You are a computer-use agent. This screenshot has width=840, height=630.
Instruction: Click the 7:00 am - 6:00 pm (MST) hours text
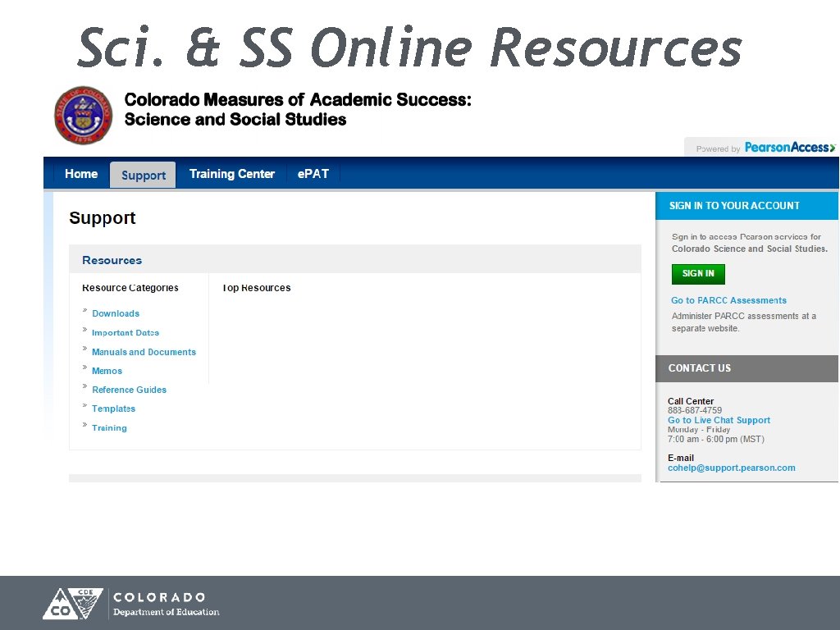point(715,440)
